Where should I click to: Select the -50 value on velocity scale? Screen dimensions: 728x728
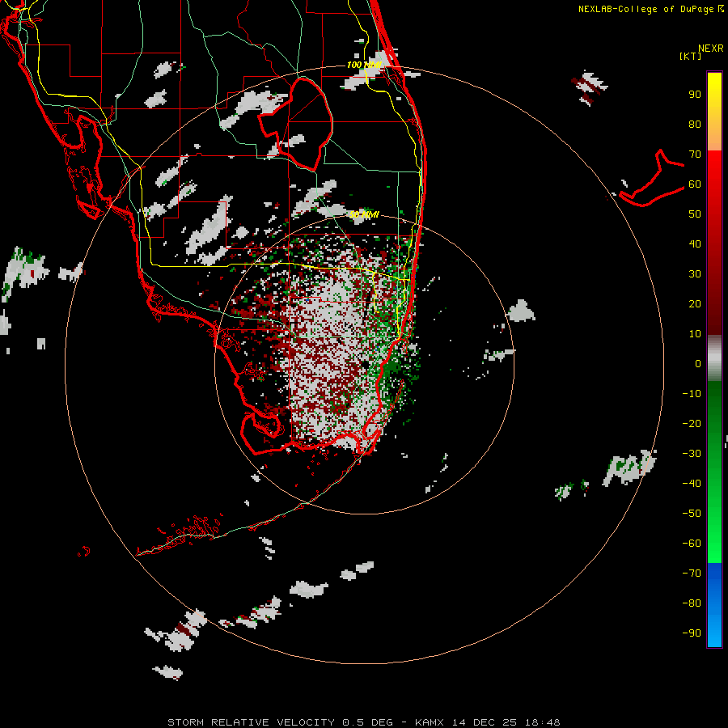[692, 514]
